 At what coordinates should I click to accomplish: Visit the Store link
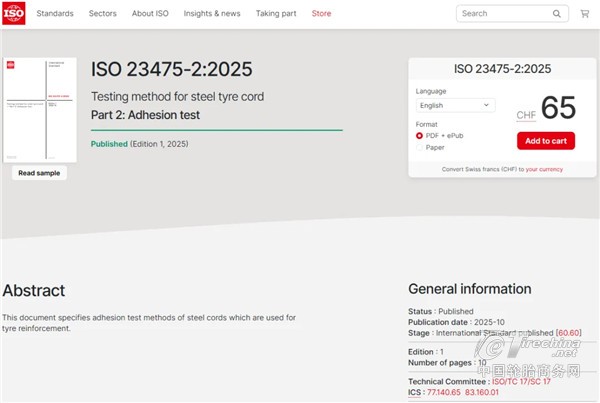point(321,14)
